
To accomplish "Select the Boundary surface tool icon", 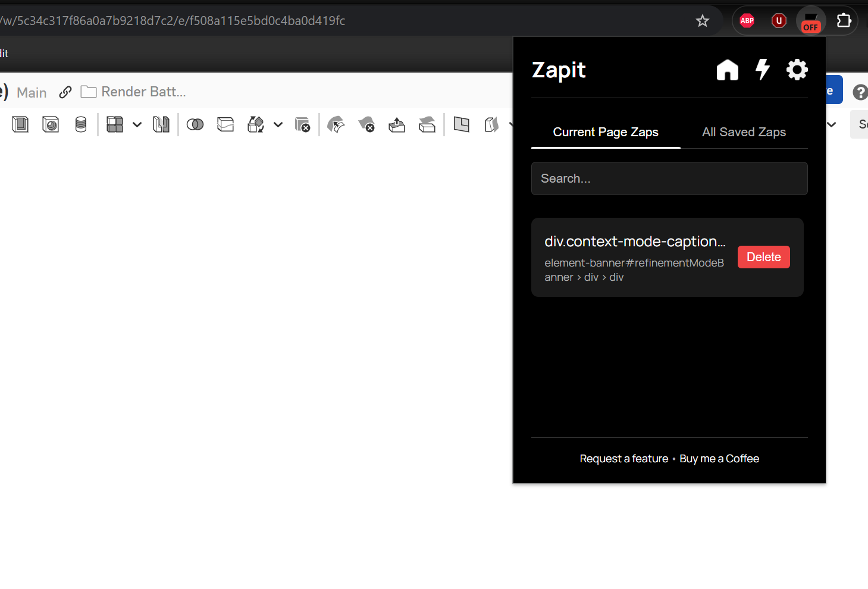I will pos(491,124).
